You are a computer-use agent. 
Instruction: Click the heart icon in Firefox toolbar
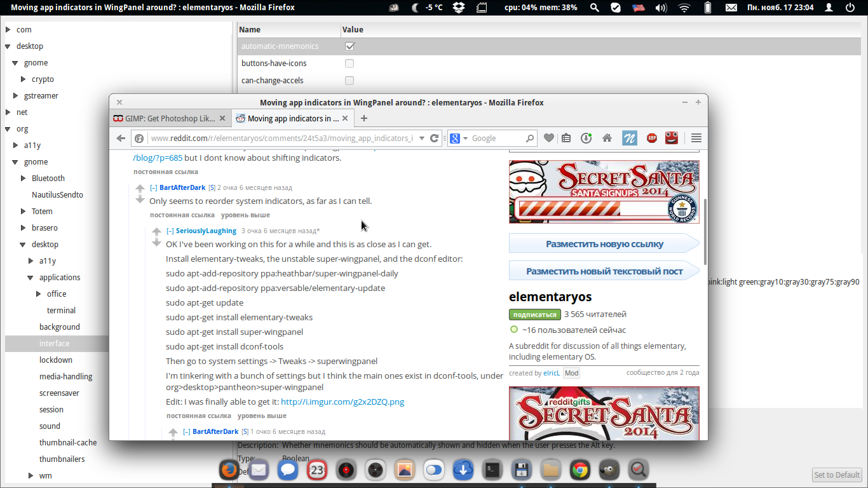[x=549, y=138]
